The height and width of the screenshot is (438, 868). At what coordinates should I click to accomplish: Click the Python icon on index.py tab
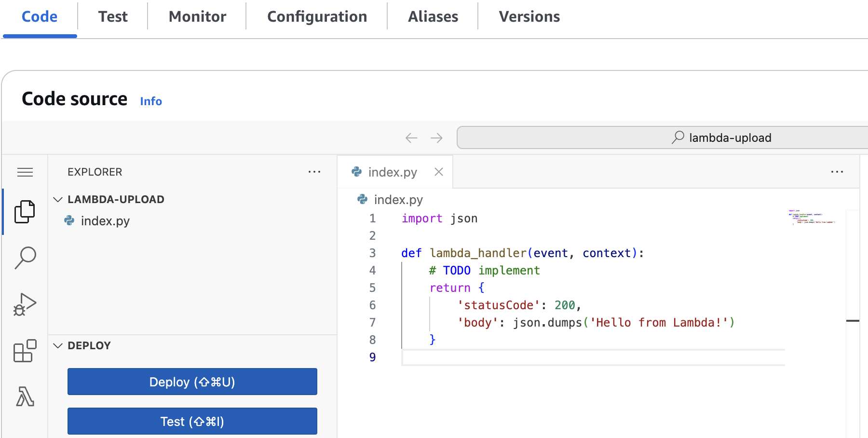click(357, 172)
